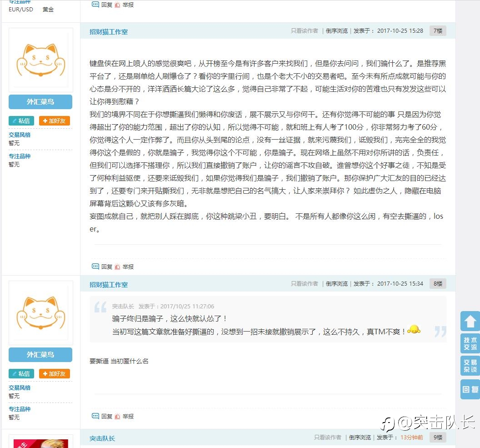Click 加好友 for floor 8 author
The image size is (480, 448).
point(55,373)
